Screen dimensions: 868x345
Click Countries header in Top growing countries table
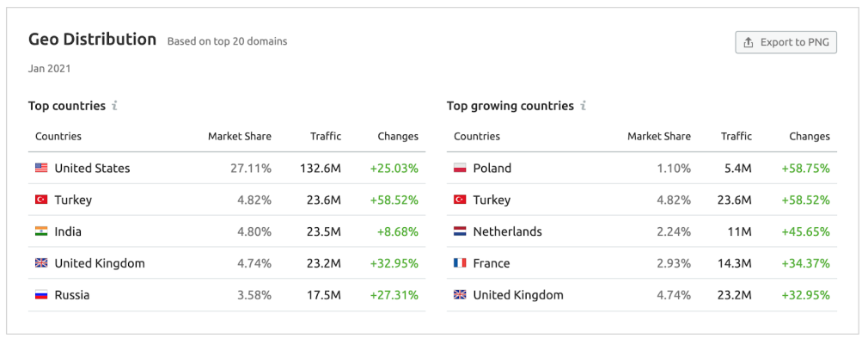click(476, 136)
